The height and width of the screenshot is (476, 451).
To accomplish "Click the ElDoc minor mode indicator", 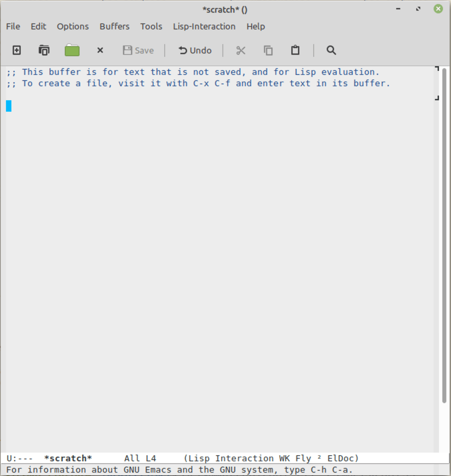I will tap(340, 458).
